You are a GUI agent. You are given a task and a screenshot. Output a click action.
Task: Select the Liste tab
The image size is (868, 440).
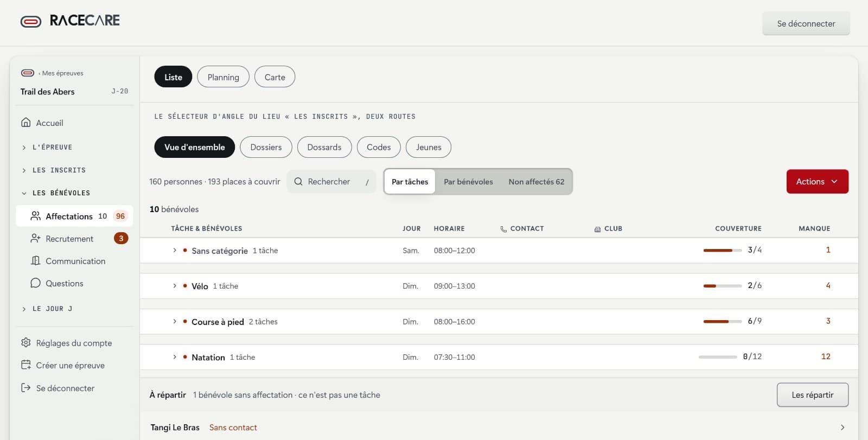[x=173, y=77]
